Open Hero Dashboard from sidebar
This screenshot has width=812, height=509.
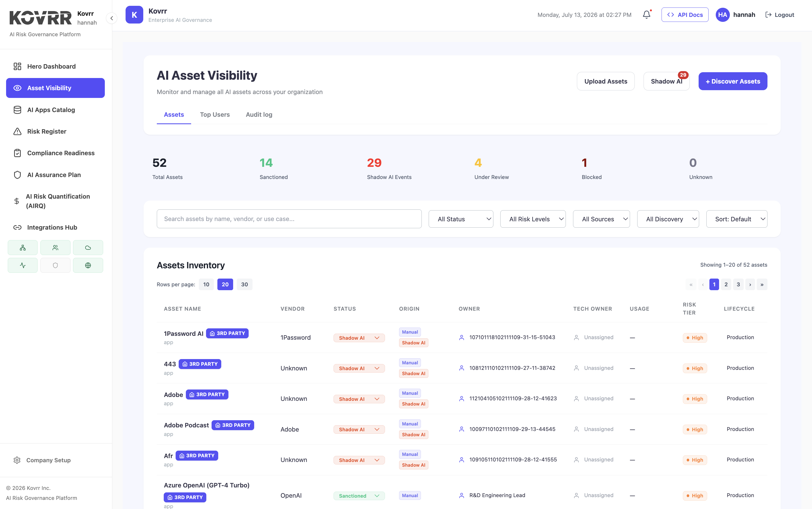tap(55, 66)
